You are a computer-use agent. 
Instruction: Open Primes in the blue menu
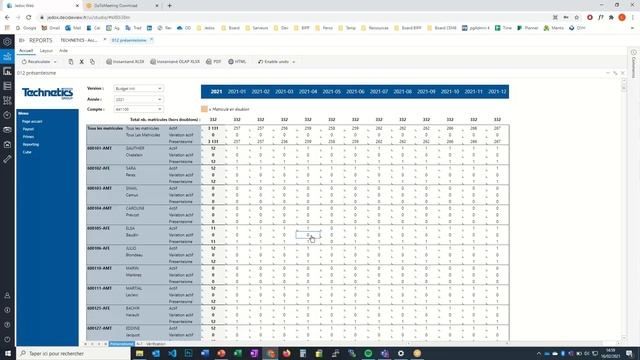click(28, 137)
